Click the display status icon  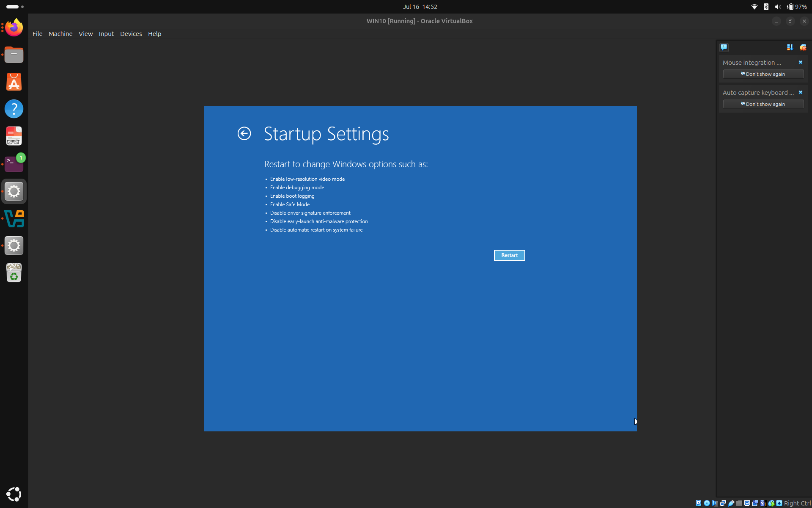point(747,503)
